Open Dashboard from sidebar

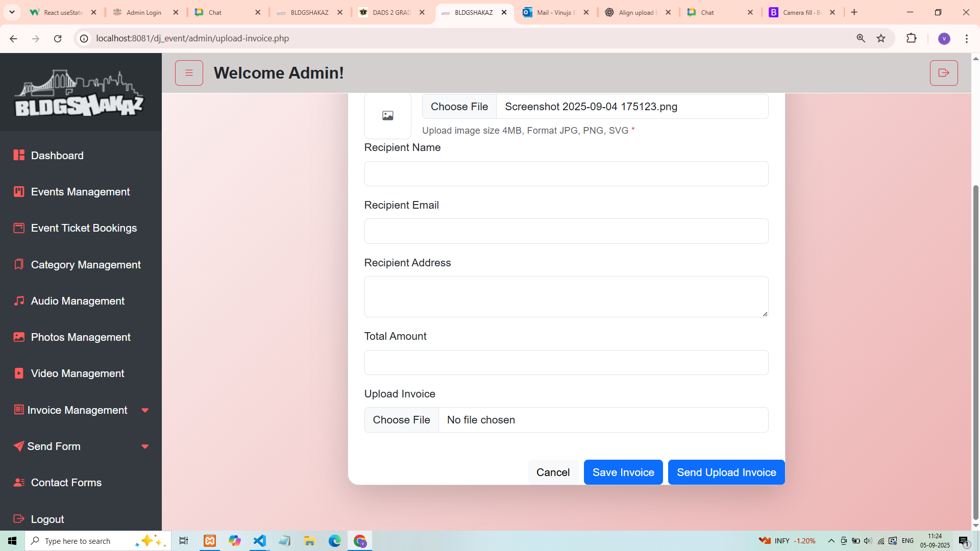click(x=57, y=156)
